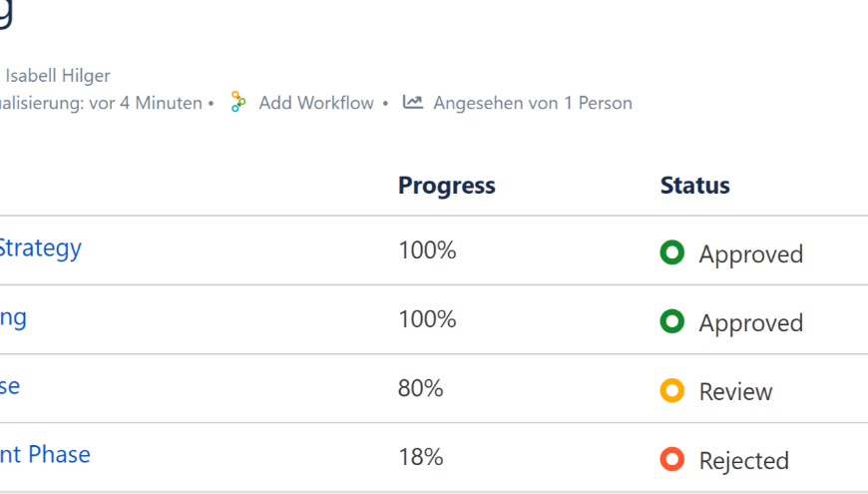Screen dimensions: 868x494
Task: Open the 'nt Phase' page link
Action: (x=44, y=455)
